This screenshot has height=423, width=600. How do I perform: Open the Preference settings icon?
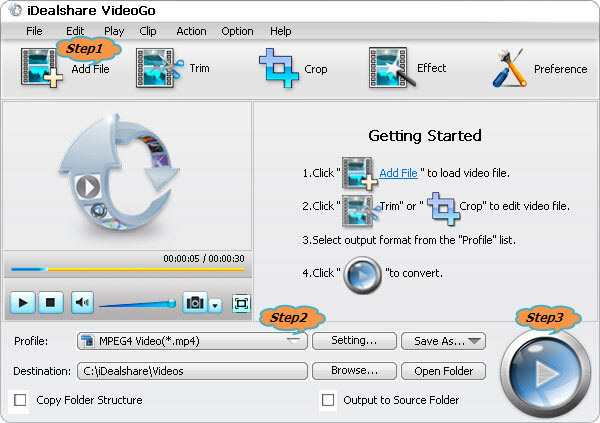(x=510, y=68)
